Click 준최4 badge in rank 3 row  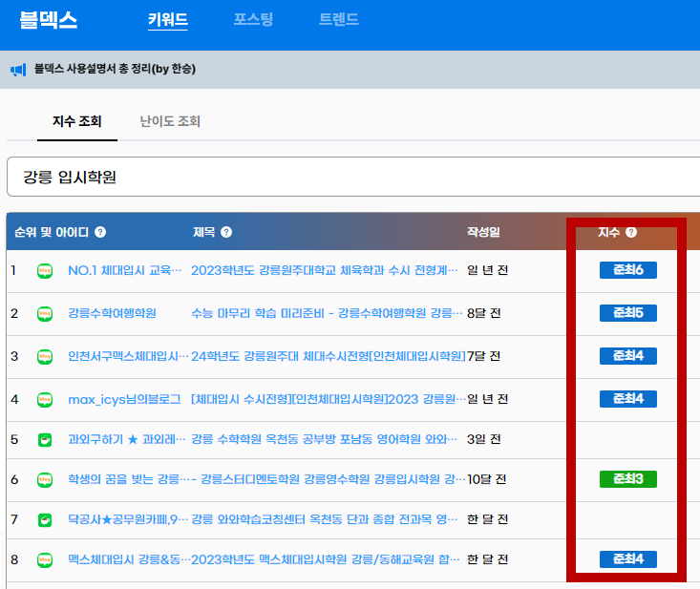point(628,356)
